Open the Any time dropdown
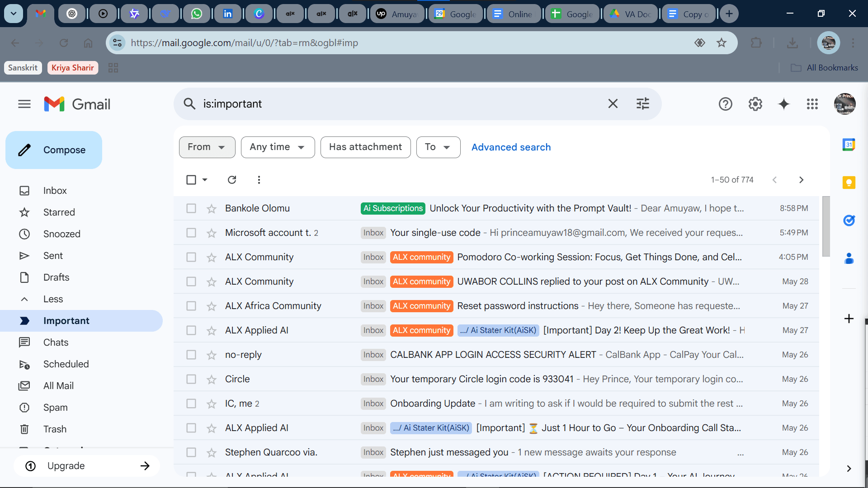 point(277,147)
